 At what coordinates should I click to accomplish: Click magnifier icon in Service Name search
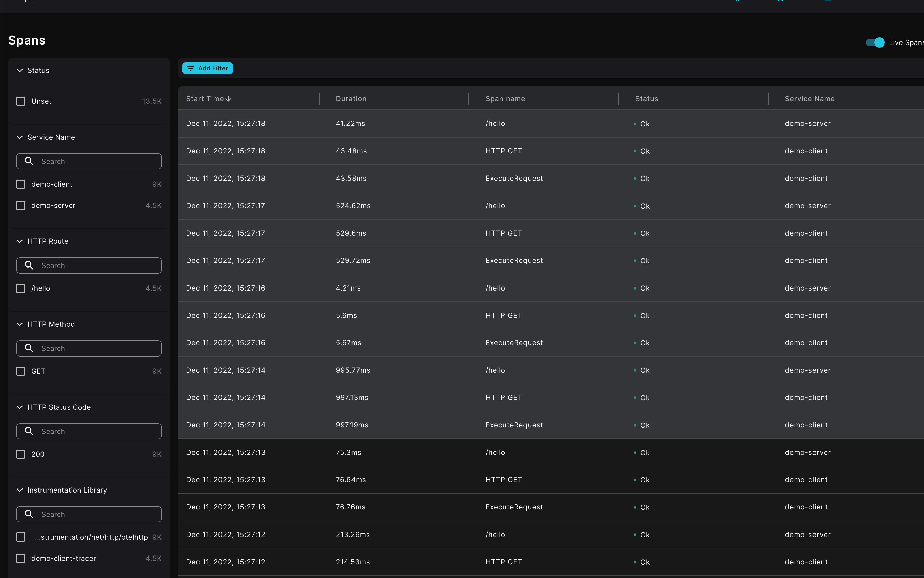pyautogui.click(x=29, y=161)
